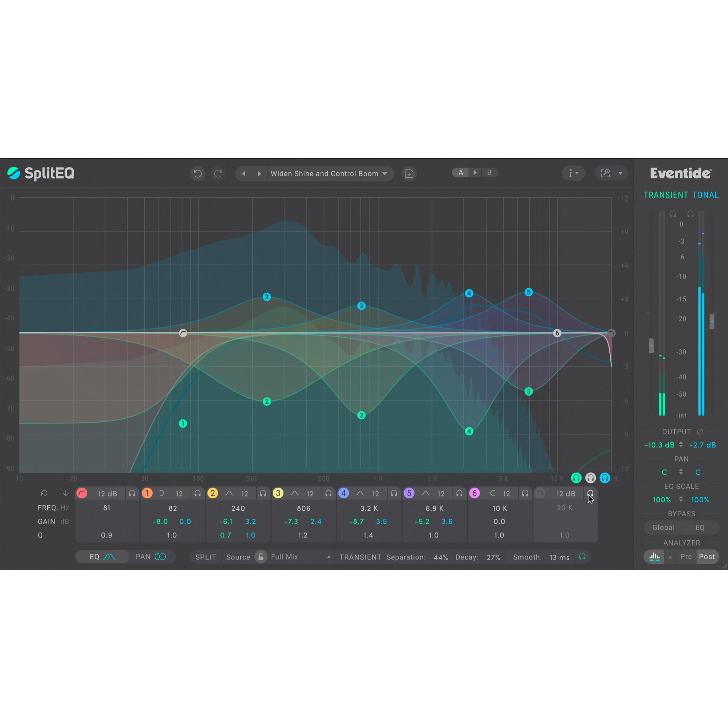Switch analyzer to Pre mode

[686, 557]
